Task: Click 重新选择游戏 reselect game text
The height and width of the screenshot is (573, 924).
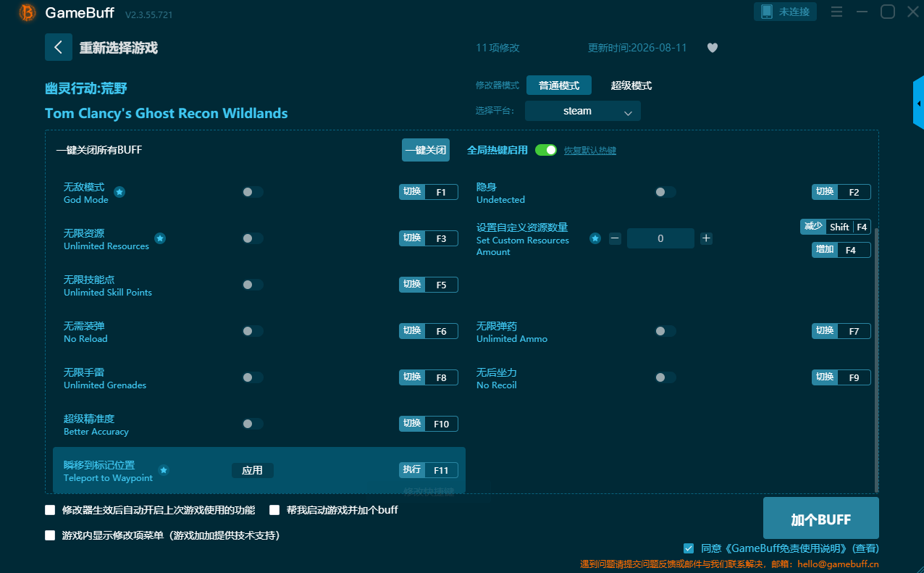Action: tap(119, 48)
